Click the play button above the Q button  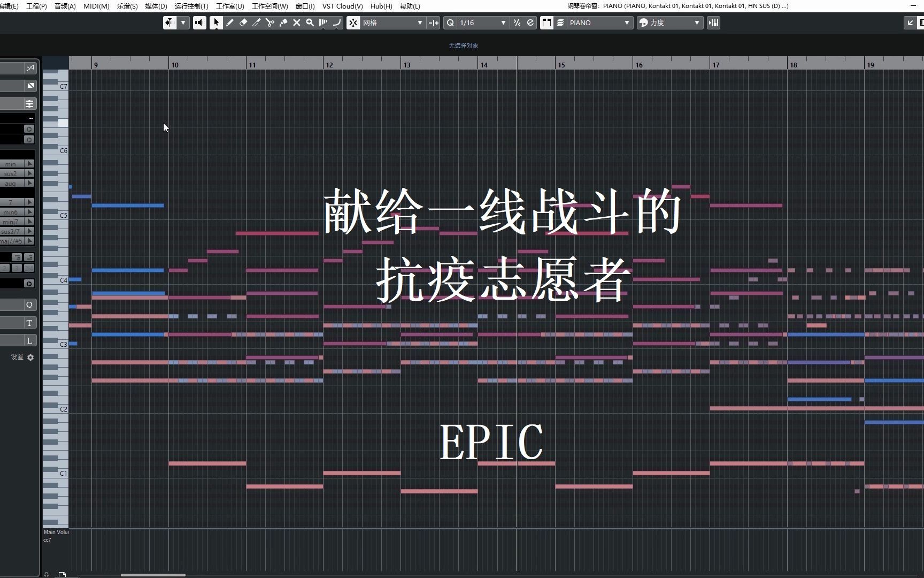[x=29, y=284]
